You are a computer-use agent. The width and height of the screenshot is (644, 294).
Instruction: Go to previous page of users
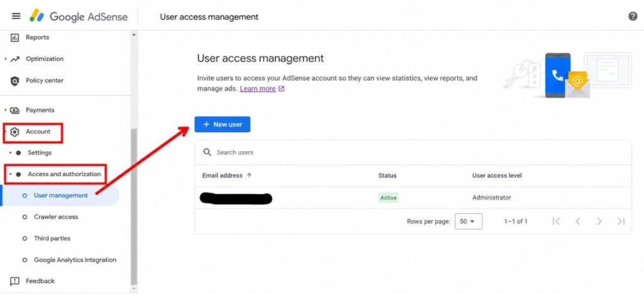pyautogui.click(x=577, y=222)
